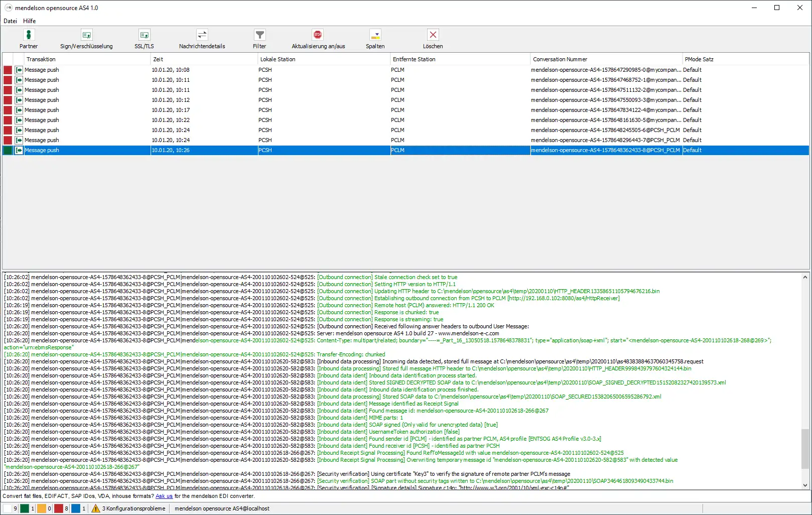Screen dimensions: 812x515
Task: Click the Löschen red X button
Action: (x=433, y=35)
